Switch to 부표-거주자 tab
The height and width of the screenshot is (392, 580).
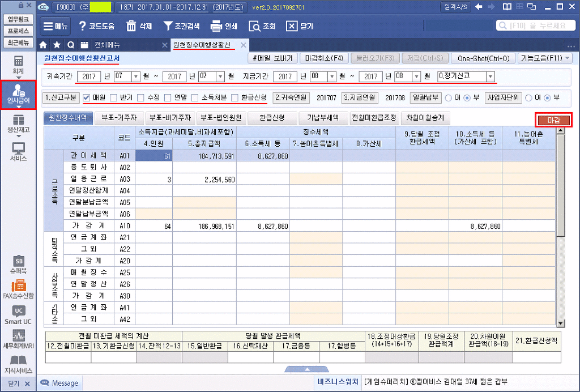119,118
